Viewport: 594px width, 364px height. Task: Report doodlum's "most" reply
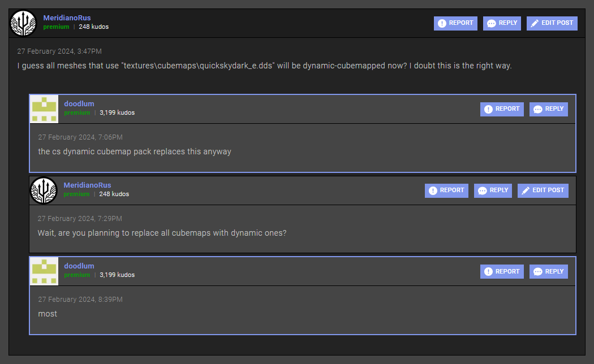tap(502, 271)
